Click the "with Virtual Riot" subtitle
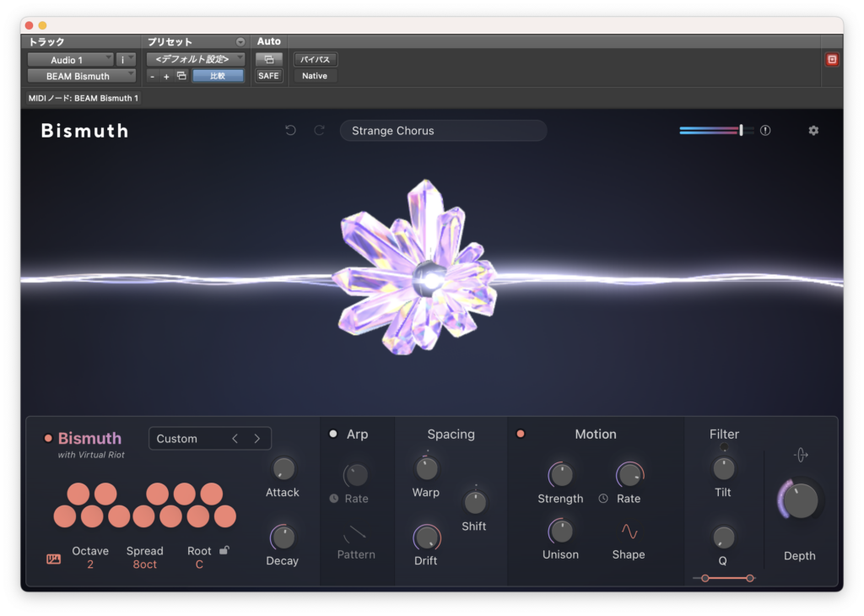Image resolution: width=864 pixels, height=616 pixels. click(x=91, y=455)
